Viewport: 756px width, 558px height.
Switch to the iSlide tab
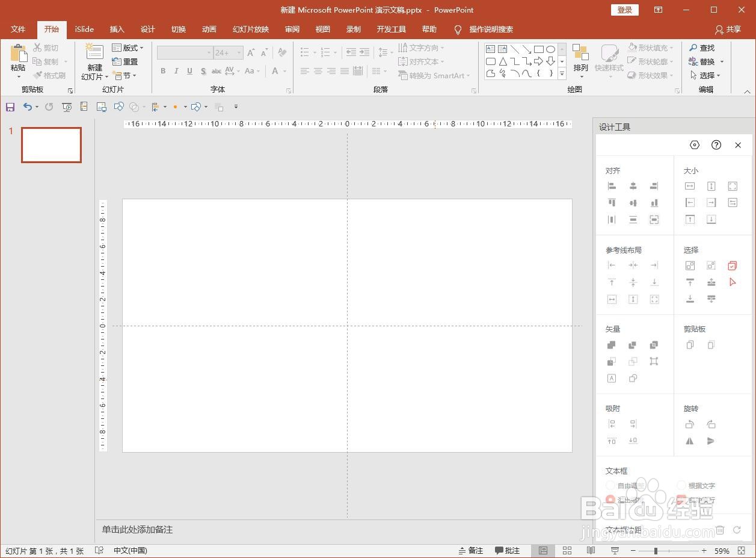(x=84, y=29)
